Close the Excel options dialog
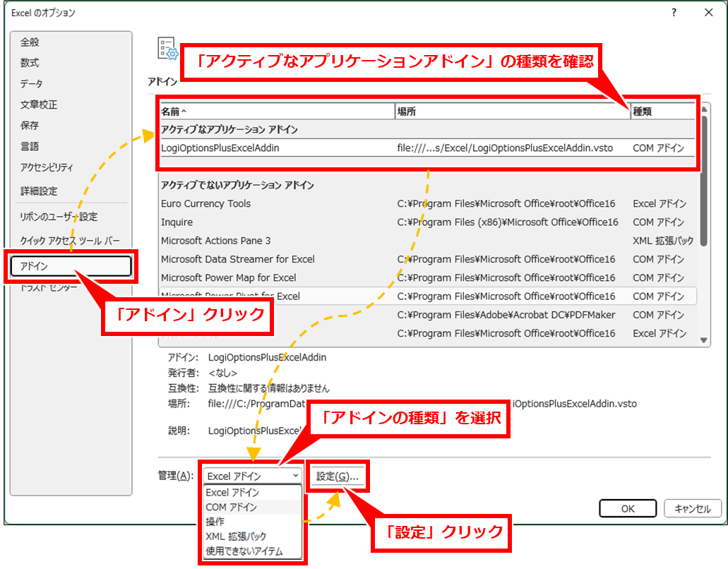Viewport: 728px width, 569px height. 708,13
